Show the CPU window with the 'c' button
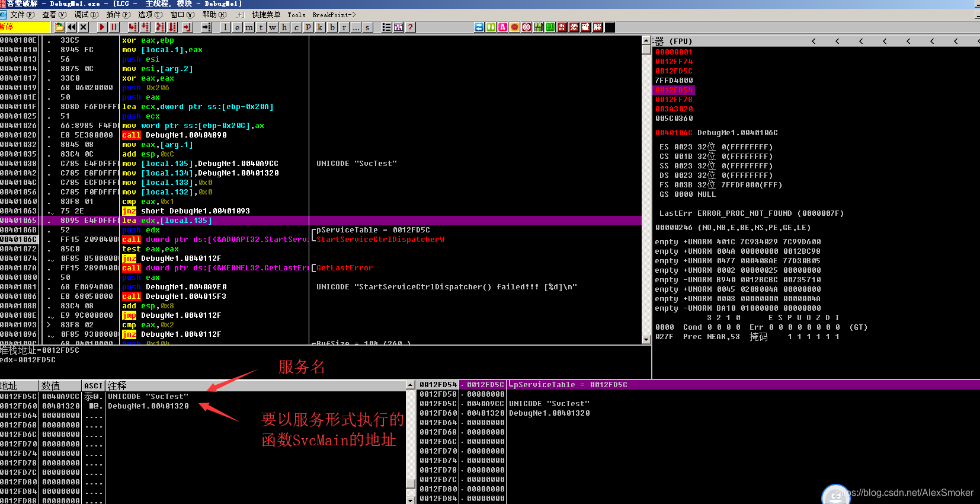This screenshot has width=980, height=504. (297, 27)
